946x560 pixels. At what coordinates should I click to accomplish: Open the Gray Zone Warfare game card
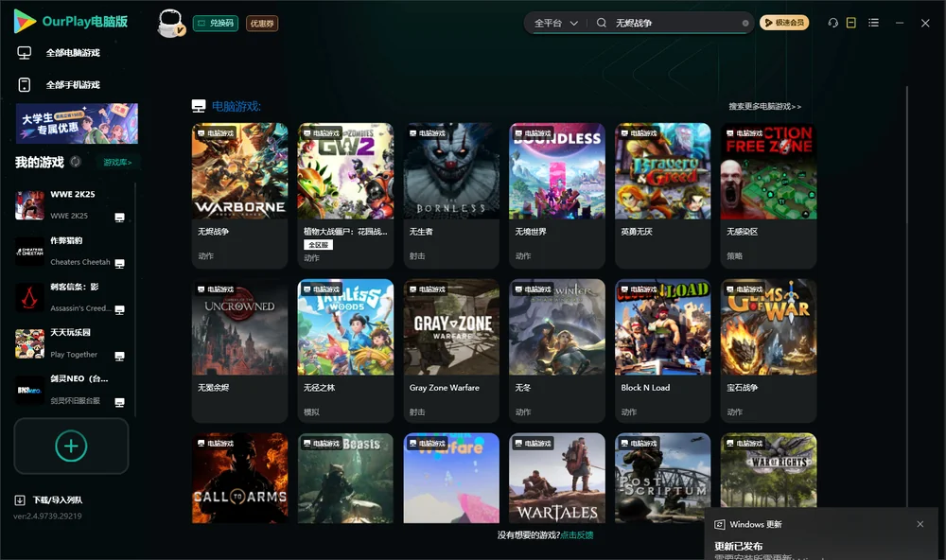tap(451, 351)
